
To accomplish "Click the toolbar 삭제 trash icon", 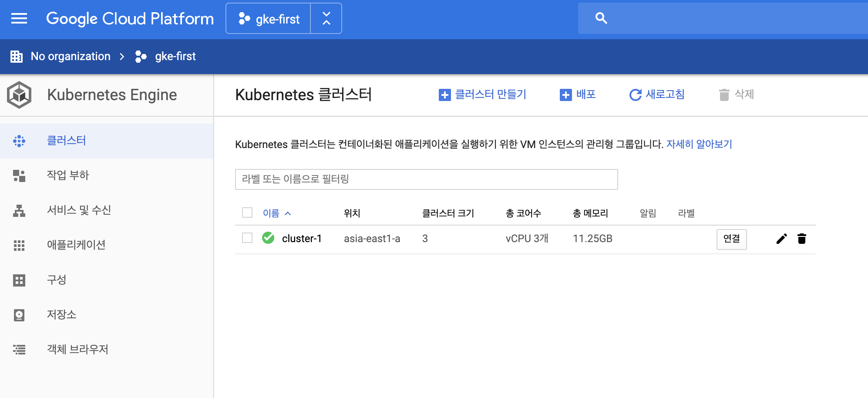I will [x=724, y=94].
